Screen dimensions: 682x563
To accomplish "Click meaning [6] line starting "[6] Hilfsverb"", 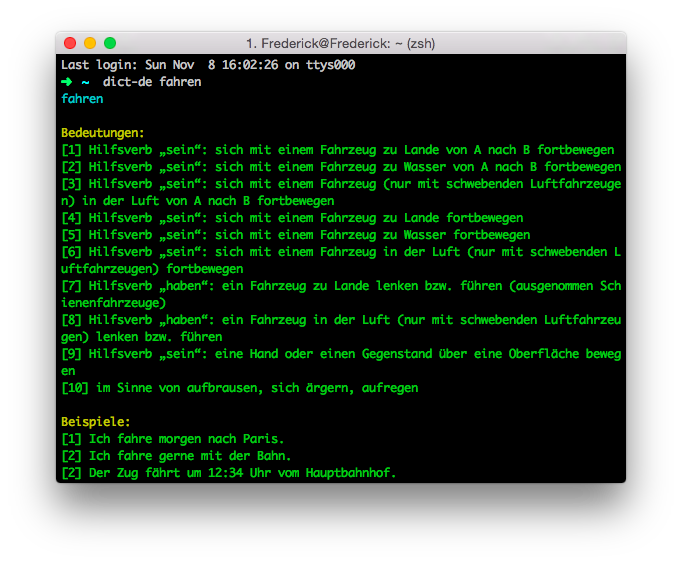I will pos(341,251).
